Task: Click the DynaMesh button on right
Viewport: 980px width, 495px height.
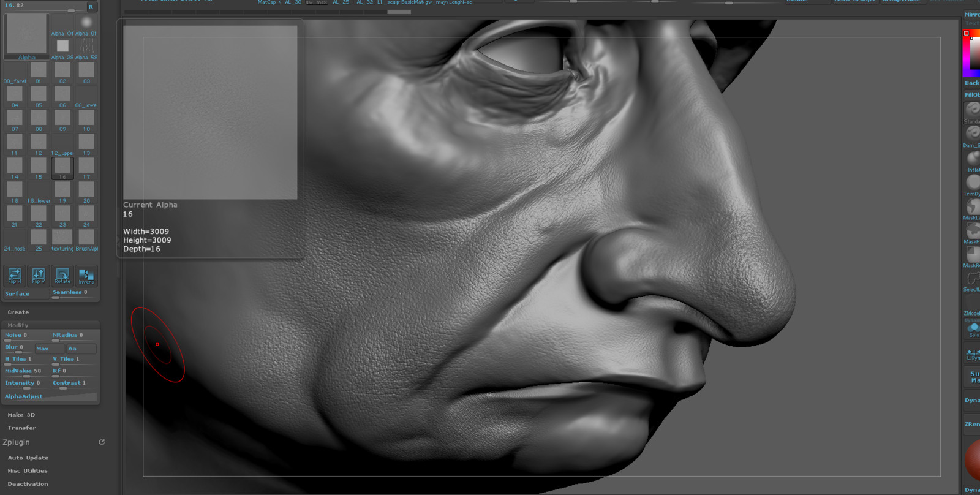Action: pos(972,400)
